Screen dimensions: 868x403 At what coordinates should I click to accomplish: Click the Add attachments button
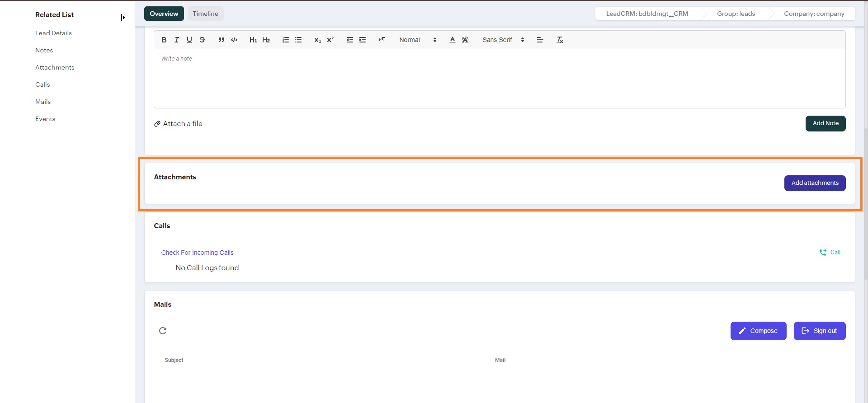pyautogui.click(x=815, y=183)
